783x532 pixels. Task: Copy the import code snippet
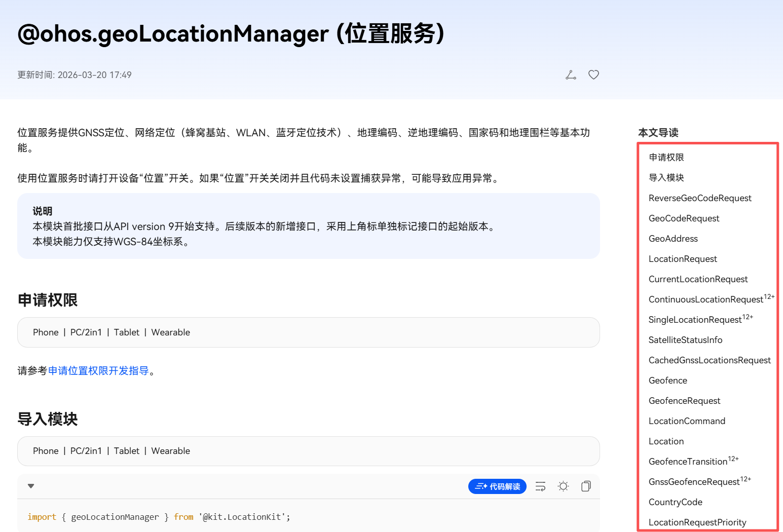tap(586, 486)
